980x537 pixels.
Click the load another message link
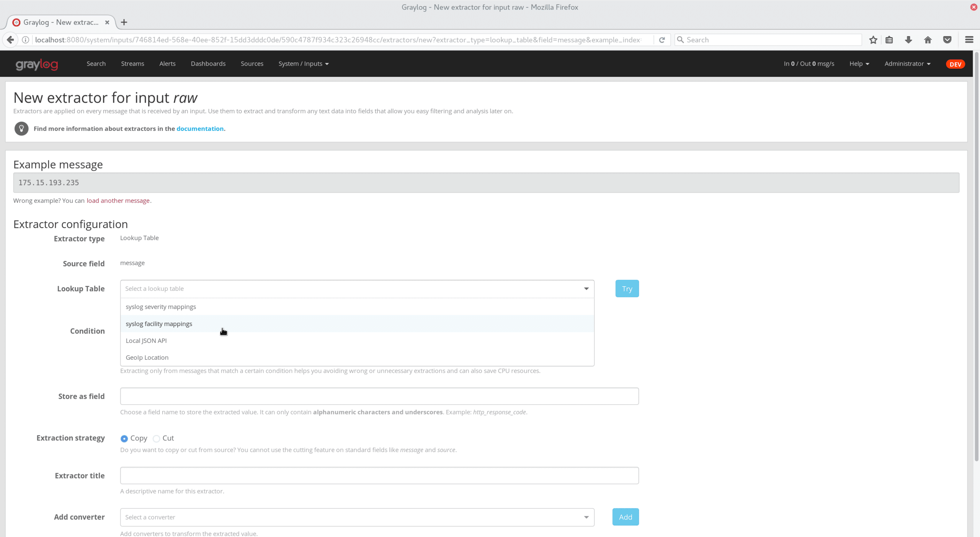[118, 201]
